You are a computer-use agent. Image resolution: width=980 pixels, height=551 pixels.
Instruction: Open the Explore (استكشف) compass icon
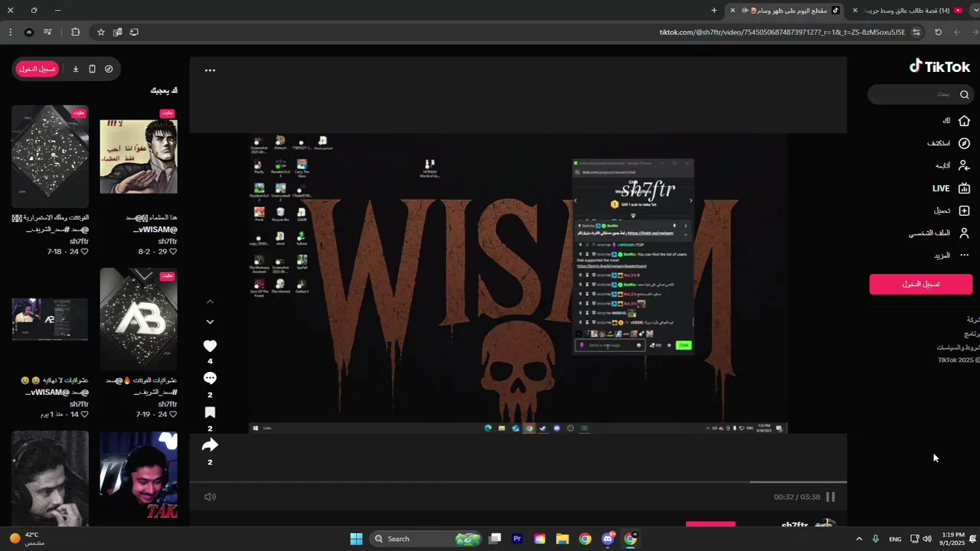(x=964, y=143)
